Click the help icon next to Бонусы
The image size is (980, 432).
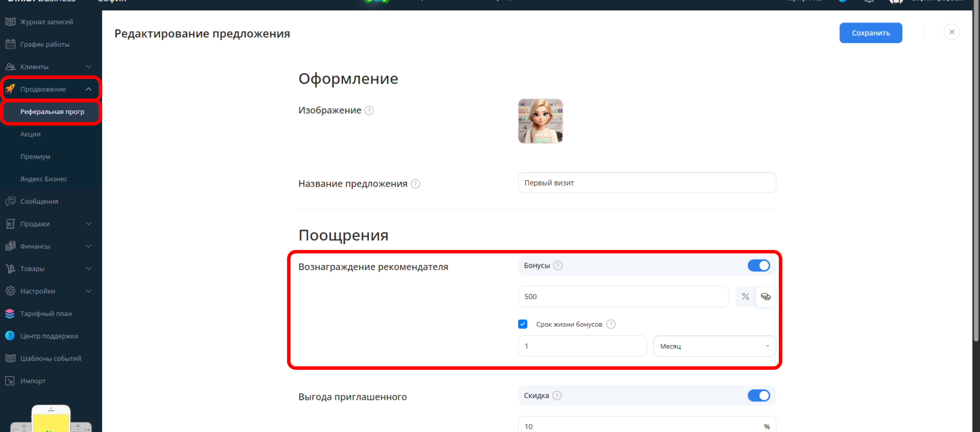557,266
